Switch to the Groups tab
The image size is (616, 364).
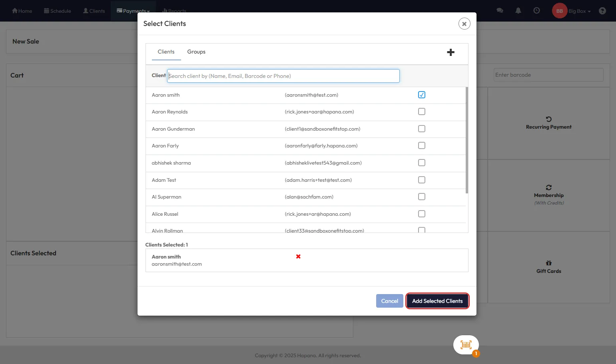coord(196,52)
